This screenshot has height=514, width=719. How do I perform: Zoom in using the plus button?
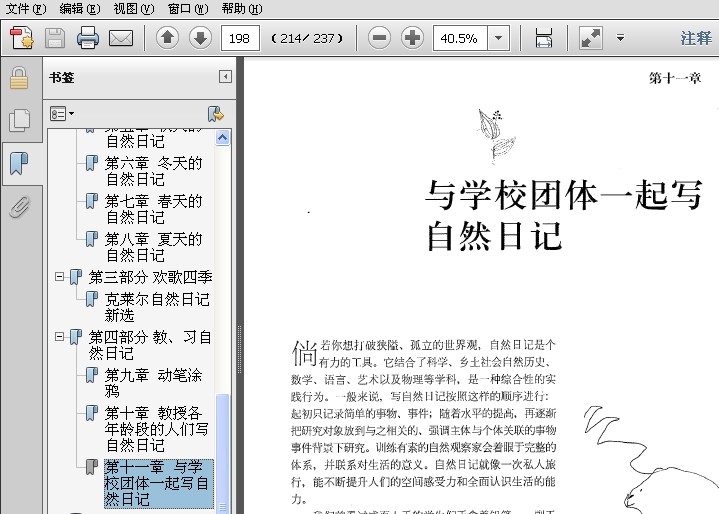412,38
